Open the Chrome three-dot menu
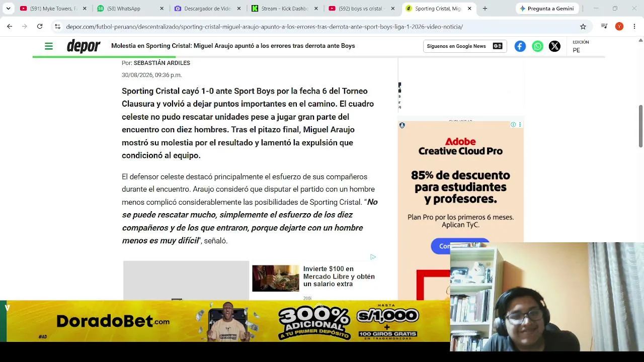Screen dimensions: 644x362 634,27
